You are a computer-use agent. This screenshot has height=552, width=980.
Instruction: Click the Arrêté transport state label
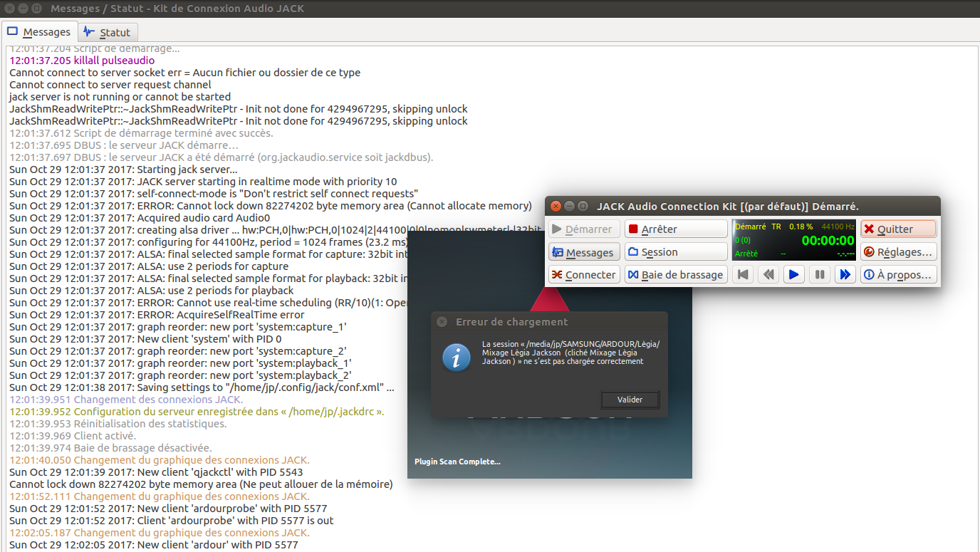tap(746, 254)
